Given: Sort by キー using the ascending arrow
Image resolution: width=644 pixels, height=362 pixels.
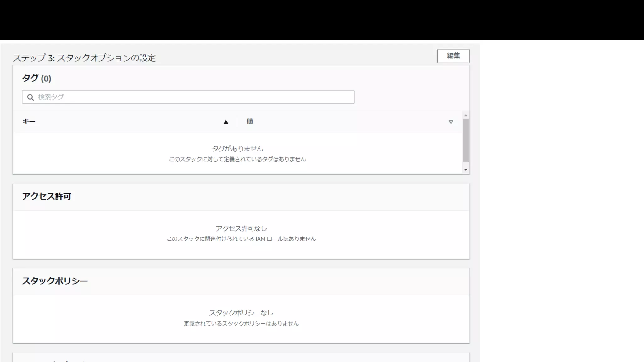Looking at the screenshot, I should pos(226,122).
